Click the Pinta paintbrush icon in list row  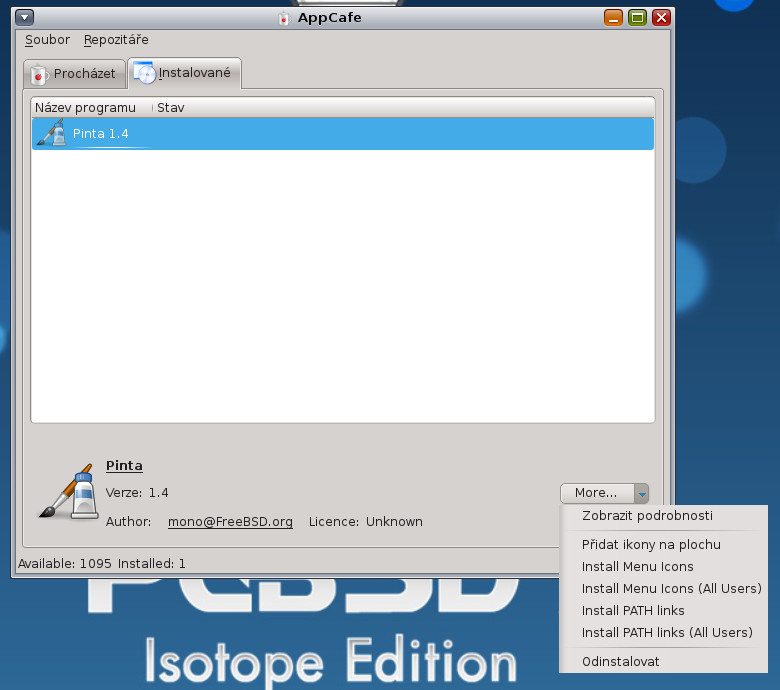pyautogui.click(x=52, y=133)
